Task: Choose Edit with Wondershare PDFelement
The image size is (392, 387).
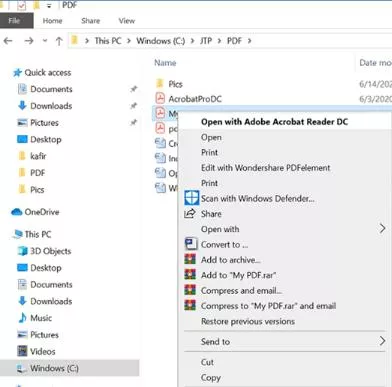Action: tap(266, 168)
